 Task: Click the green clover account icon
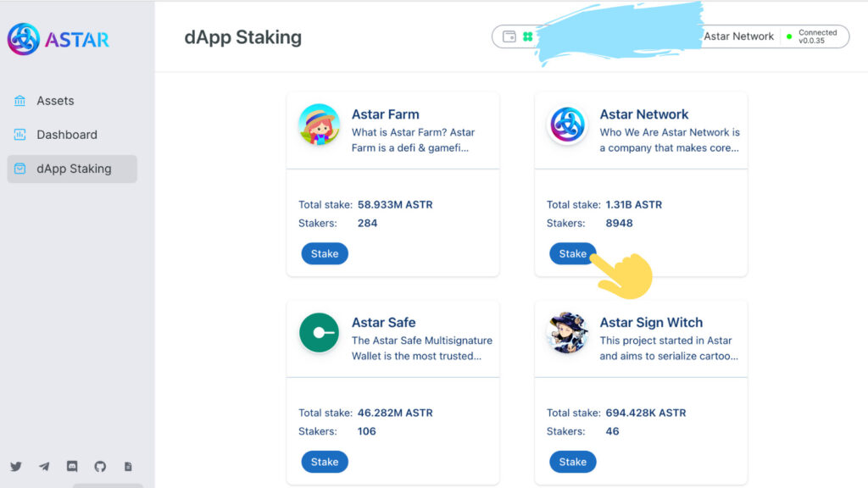coord(528,36)
